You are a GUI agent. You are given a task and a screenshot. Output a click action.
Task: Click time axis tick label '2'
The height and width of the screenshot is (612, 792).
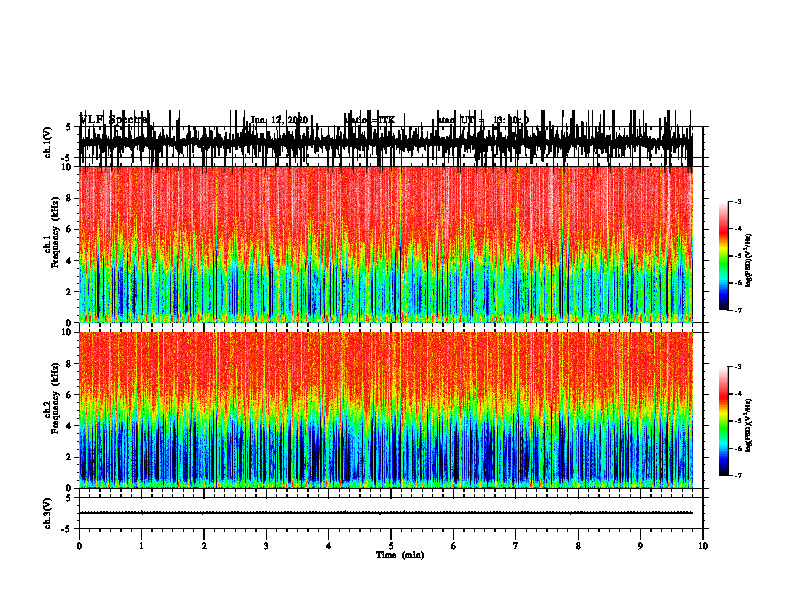point(204,546)
